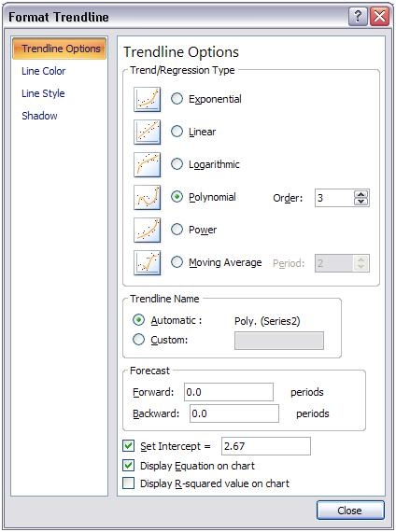Increase polynomial Order with up arrow
This screenshot has height=532, width=396.
pyautogui.click(x=361, y=194)
